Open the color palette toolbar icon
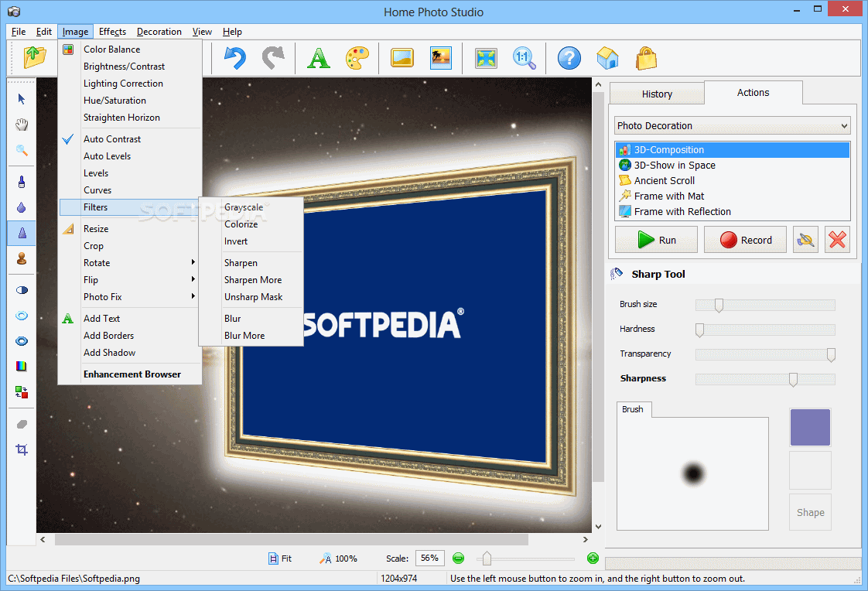 pyautogui.click(x=357, y=57)
